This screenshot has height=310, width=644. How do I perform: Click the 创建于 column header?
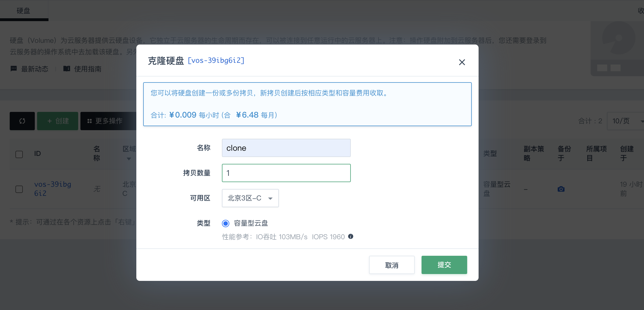627,153
